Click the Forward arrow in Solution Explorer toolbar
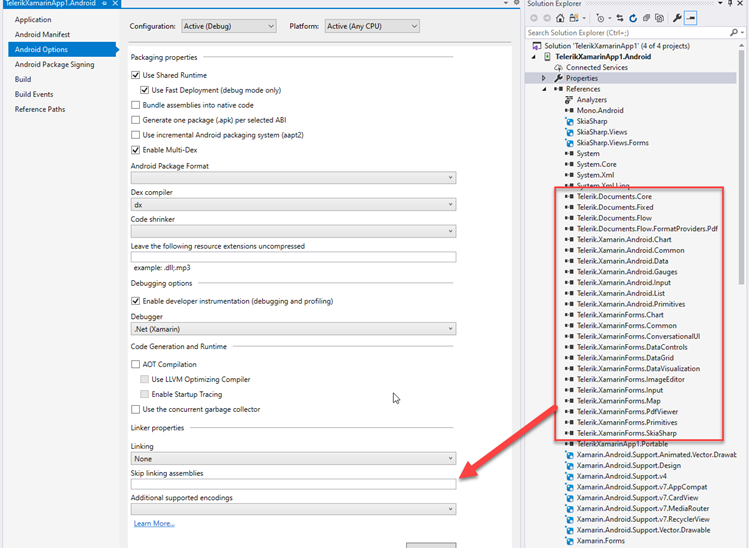Screen dimensions: 749x548 tap(547, 18)
